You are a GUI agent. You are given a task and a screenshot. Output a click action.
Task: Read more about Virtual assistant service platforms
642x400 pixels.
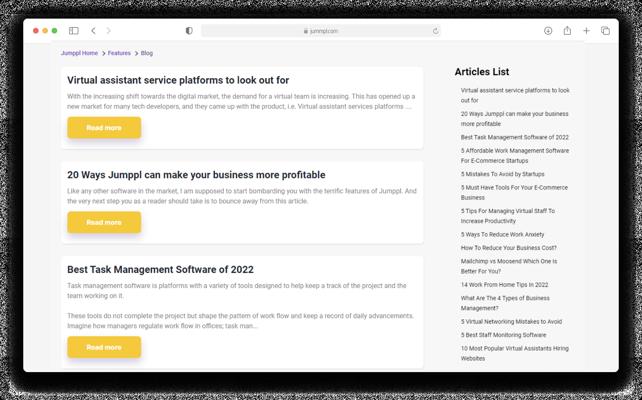tap(104, 128)
